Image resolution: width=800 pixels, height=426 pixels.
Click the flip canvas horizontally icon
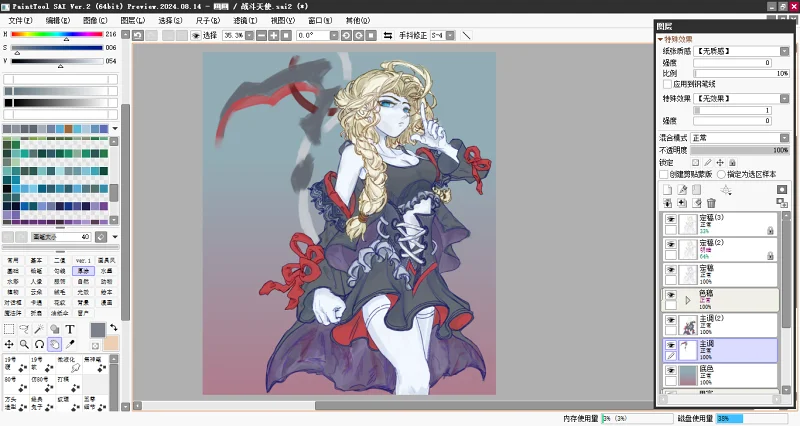tap(387, 35)
